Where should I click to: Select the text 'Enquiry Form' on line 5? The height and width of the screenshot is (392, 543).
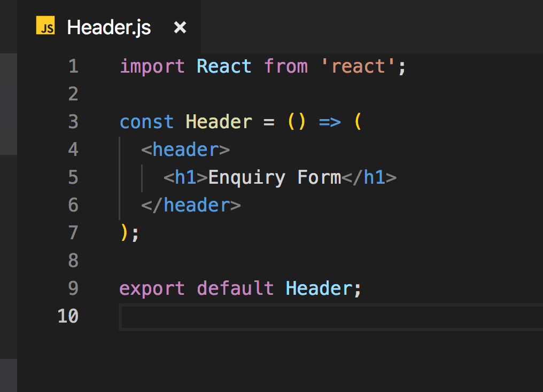(x=274, y=177)
